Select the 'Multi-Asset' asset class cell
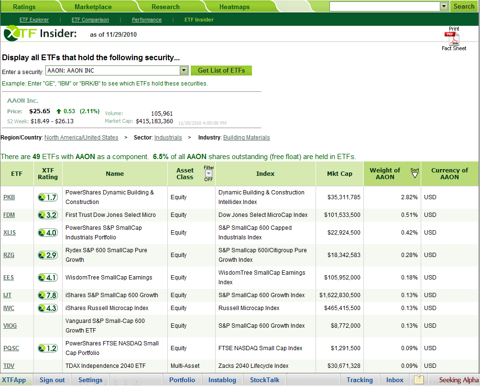The image size is (480, 386). point(185,366)
